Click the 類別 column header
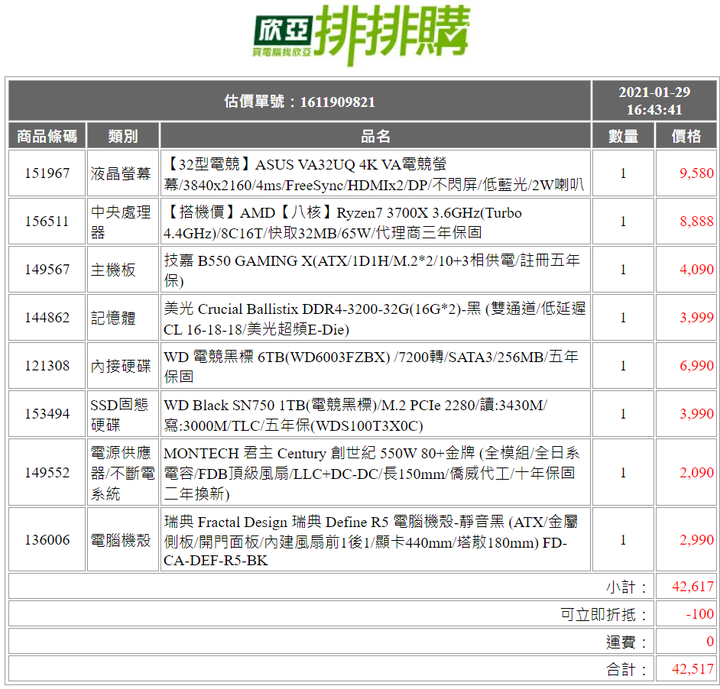This screenshot has height=689, width=720. coord(123,136)
